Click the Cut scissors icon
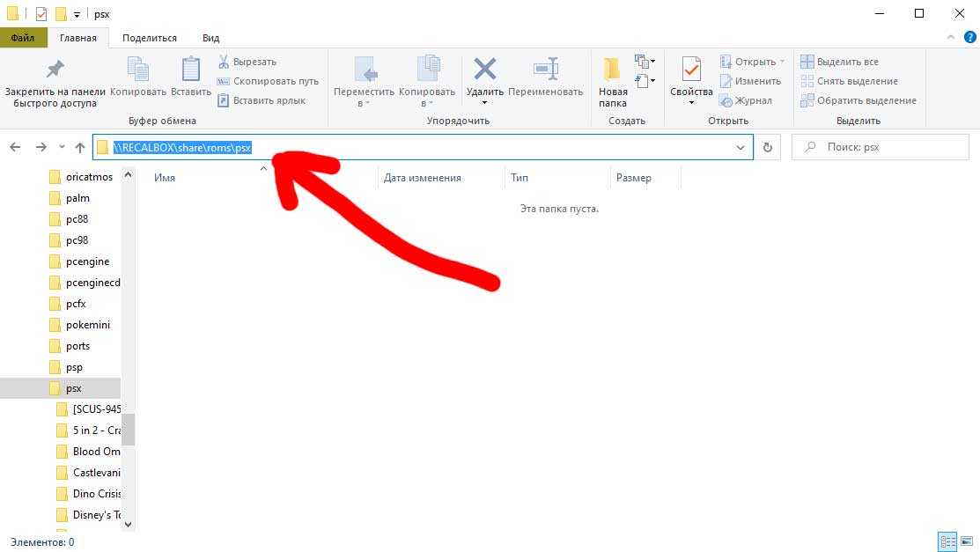 click(x=224, y=62)
